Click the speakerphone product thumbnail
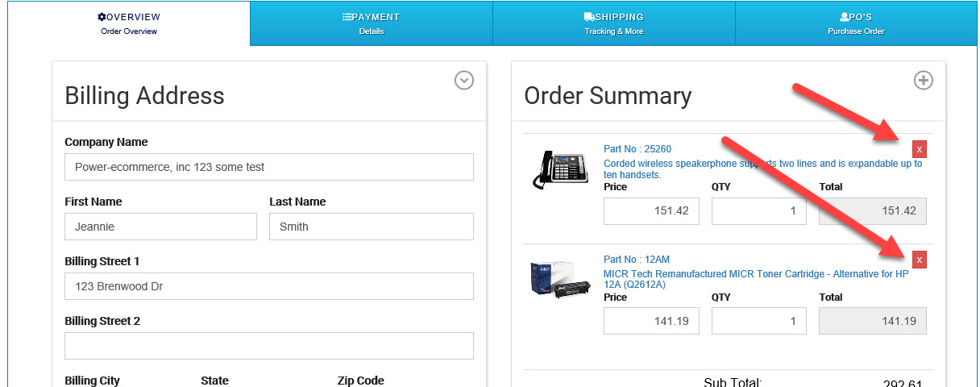 [556, 169]
